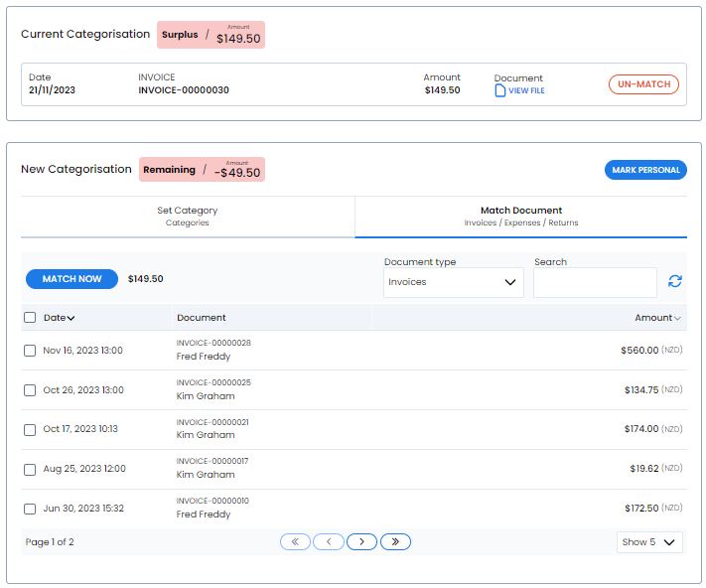This screenshot has width=706, height=588.
Task: Click the MATCH NOW button
Action: (72, 279)
